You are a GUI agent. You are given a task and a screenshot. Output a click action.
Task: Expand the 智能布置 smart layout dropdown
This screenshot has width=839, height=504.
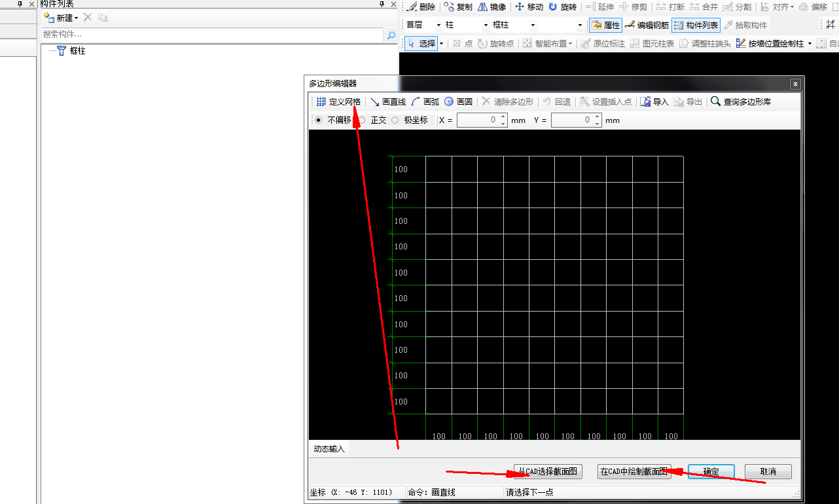click(570, 44)
